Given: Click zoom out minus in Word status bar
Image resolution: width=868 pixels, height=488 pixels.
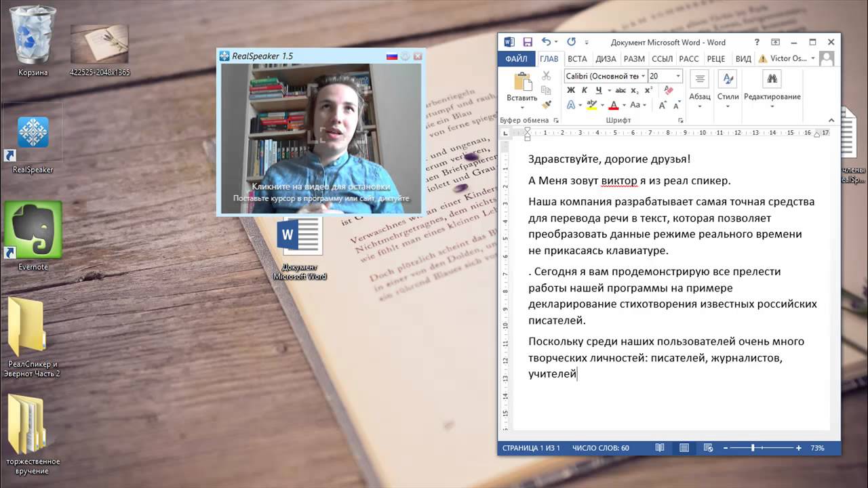Looking at the screenshot, I should coord(726,448).
